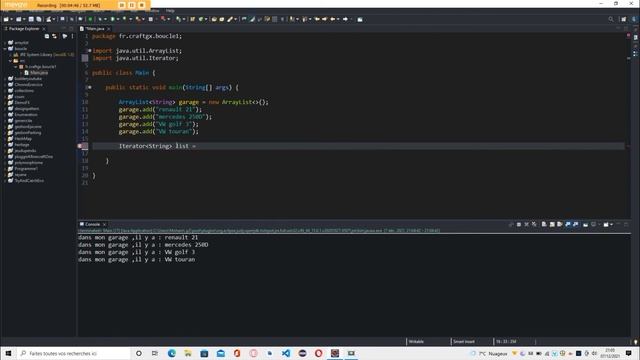Click the Clear Console icon

pyautogui.click(x=544, y=224)
